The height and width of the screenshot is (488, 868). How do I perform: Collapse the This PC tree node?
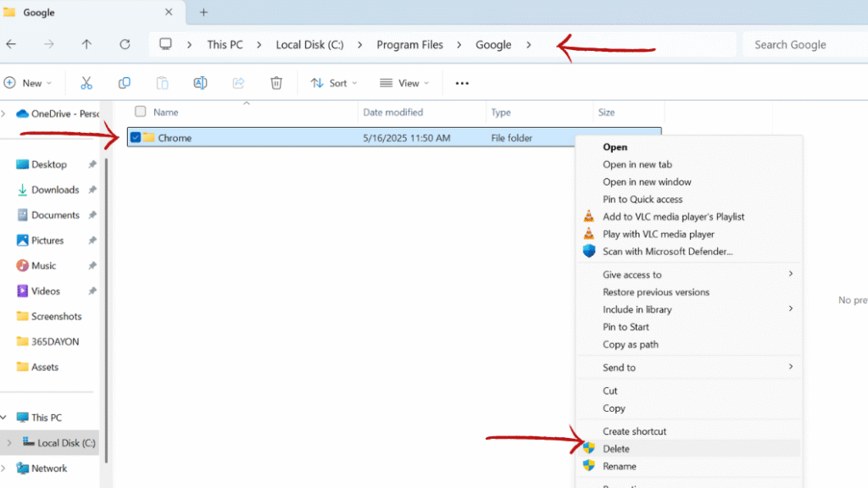pos(4,417)
